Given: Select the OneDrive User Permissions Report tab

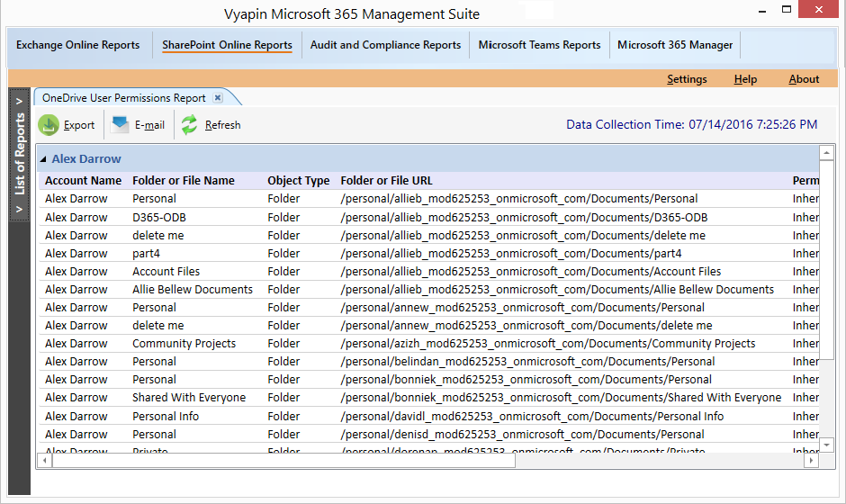Looking at the screenshot, I should tap(123, 98).
